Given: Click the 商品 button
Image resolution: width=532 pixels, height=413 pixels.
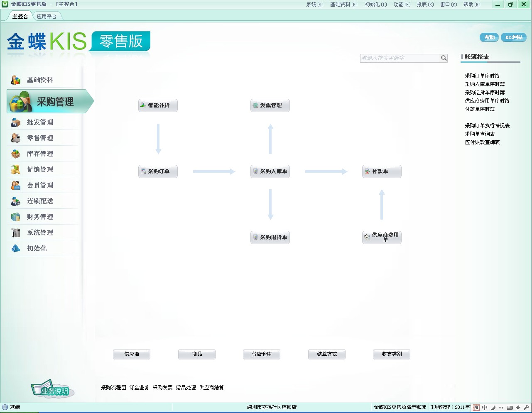Looking at the screenshot, I should tap(197, 354).
